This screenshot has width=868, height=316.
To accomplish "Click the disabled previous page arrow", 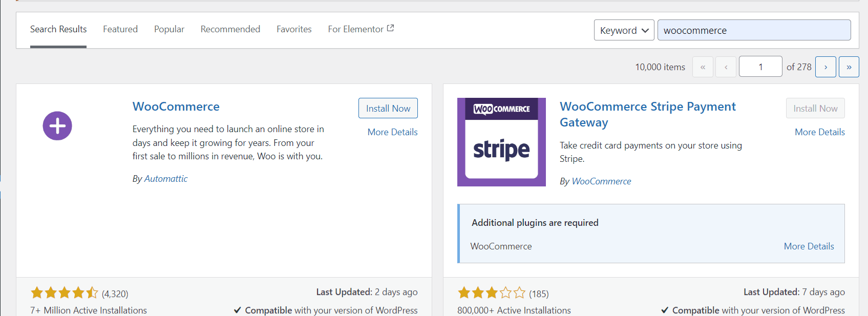I will (x=726, y=67).
